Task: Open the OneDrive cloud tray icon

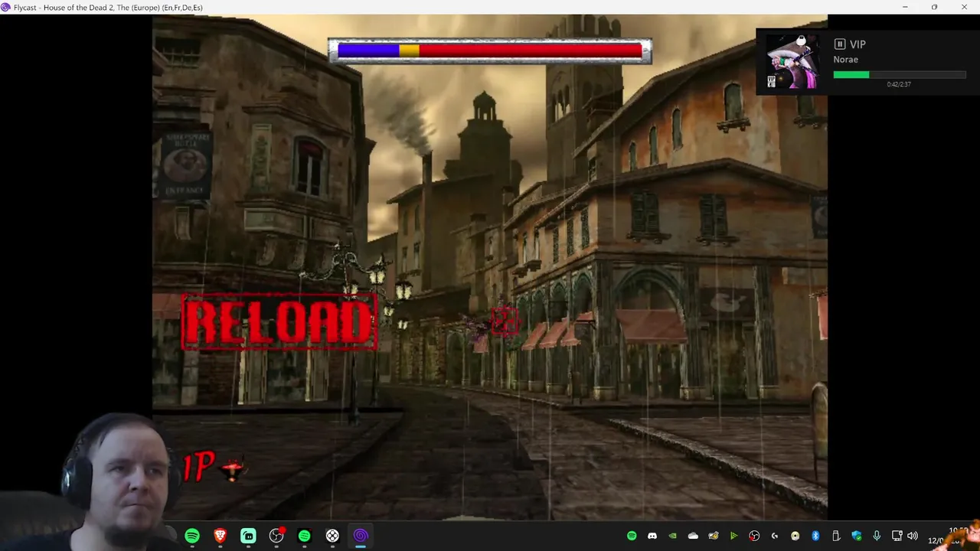Action: [x=693, y=536]
